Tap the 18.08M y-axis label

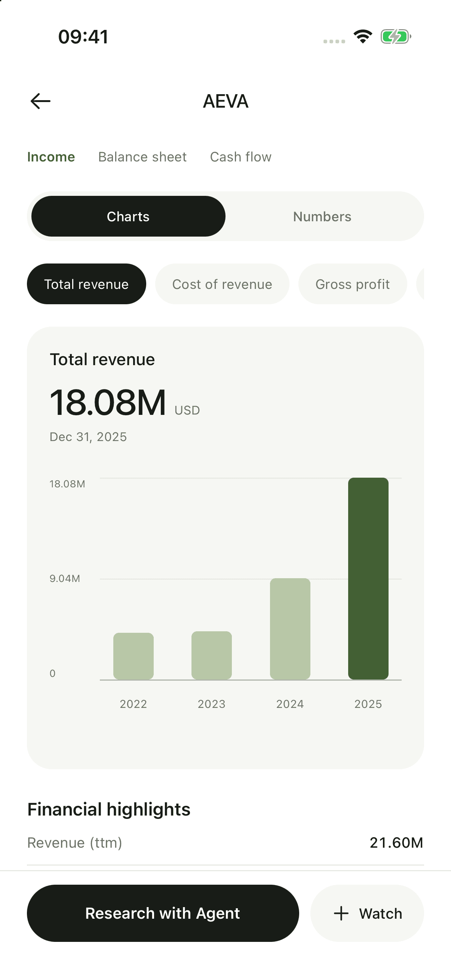pyautogui.click(x=67, y=484)
